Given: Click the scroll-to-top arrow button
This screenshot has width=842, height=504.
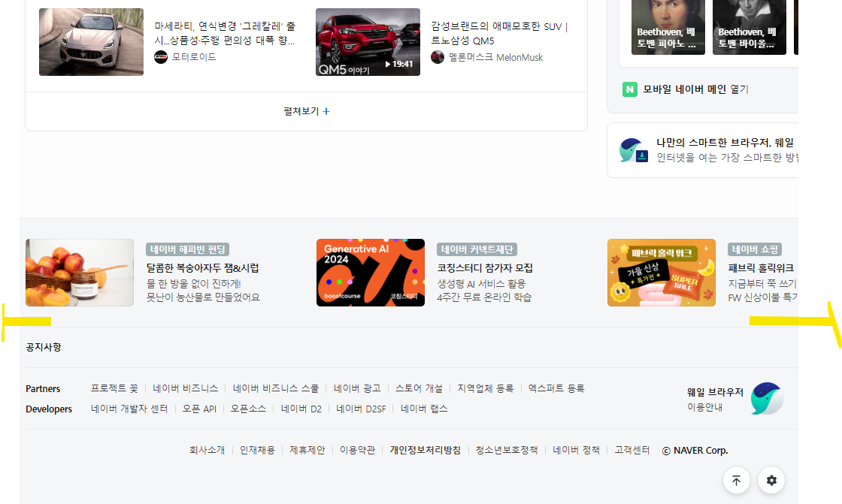Looking at the screenshot, I should click(736, 481).
